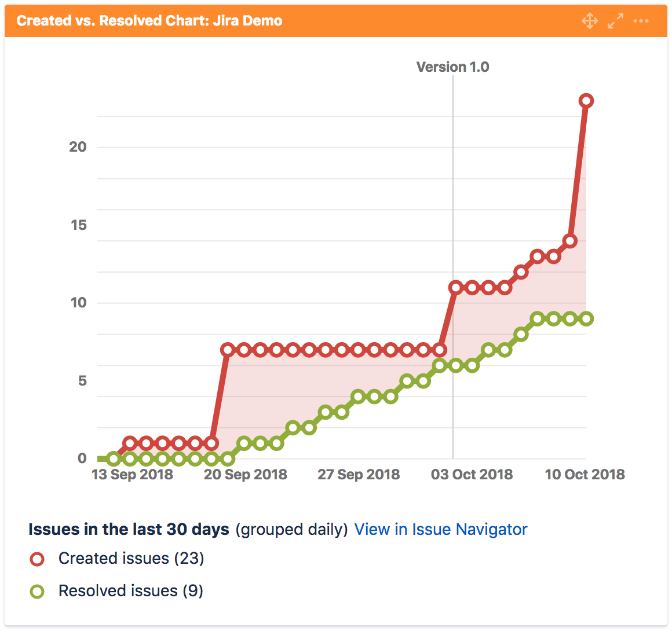Screen dimensions: 672x631
Task: Open the three-dot gadget options menu
Action: pyautogui.click(x=641, y=21)
